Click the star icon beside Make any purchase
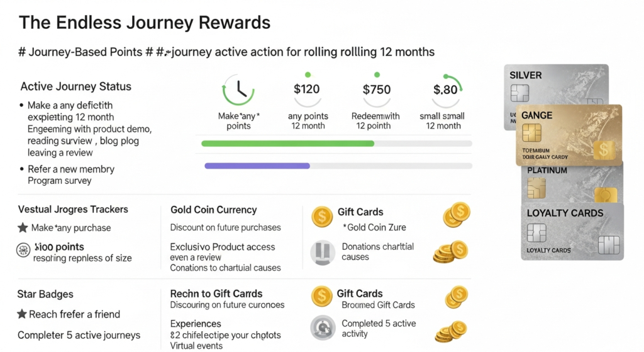The image size is (644, 352). pyautogui.click(x=23, y=227)
